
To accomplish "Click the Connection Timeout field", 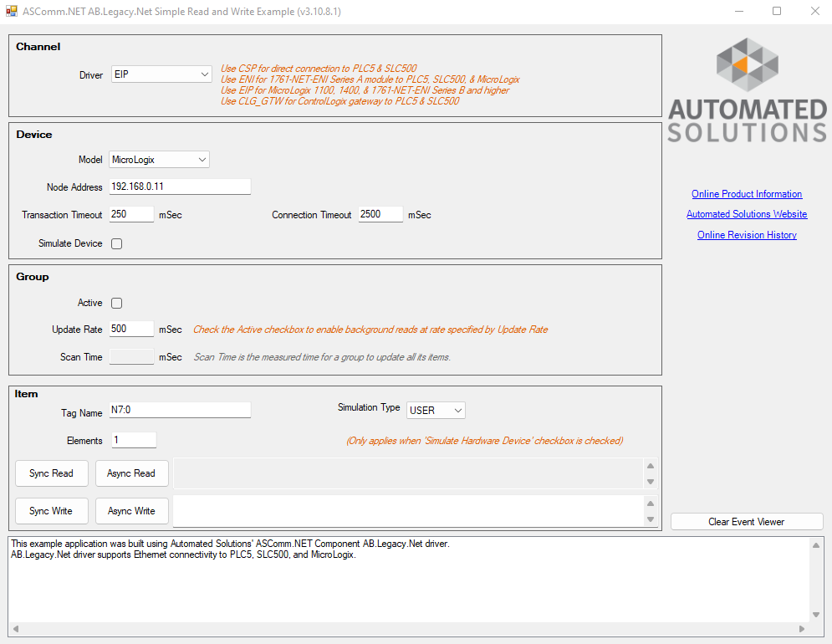I will pyautogui.click(x=380, y=215).
